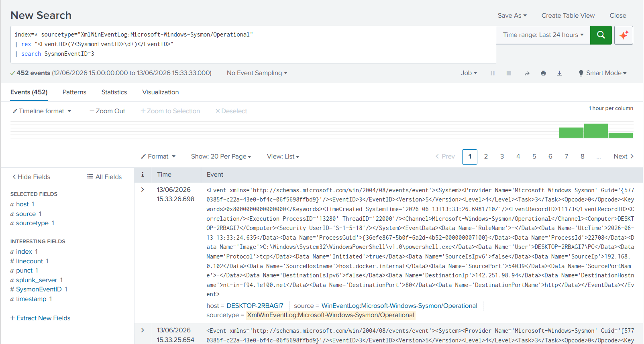Sort by the Time column header

(x=164, y=175)
